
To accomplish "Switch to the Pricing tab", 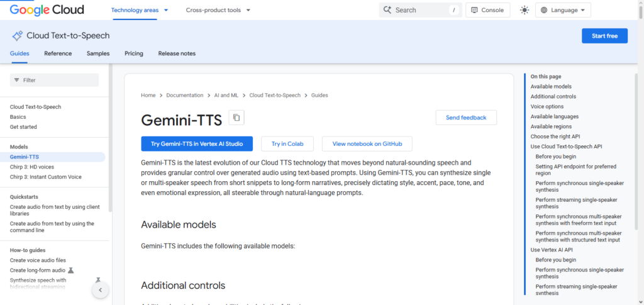I will [134, 53].
